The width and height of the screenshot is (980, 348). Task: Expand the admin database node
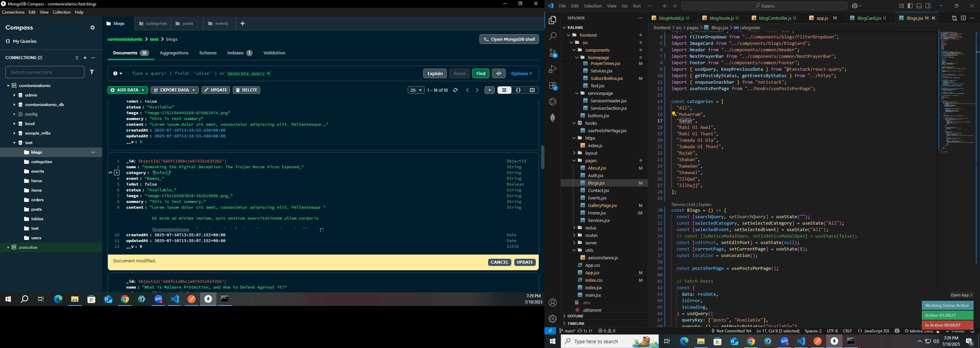click(x=14, y=95)
